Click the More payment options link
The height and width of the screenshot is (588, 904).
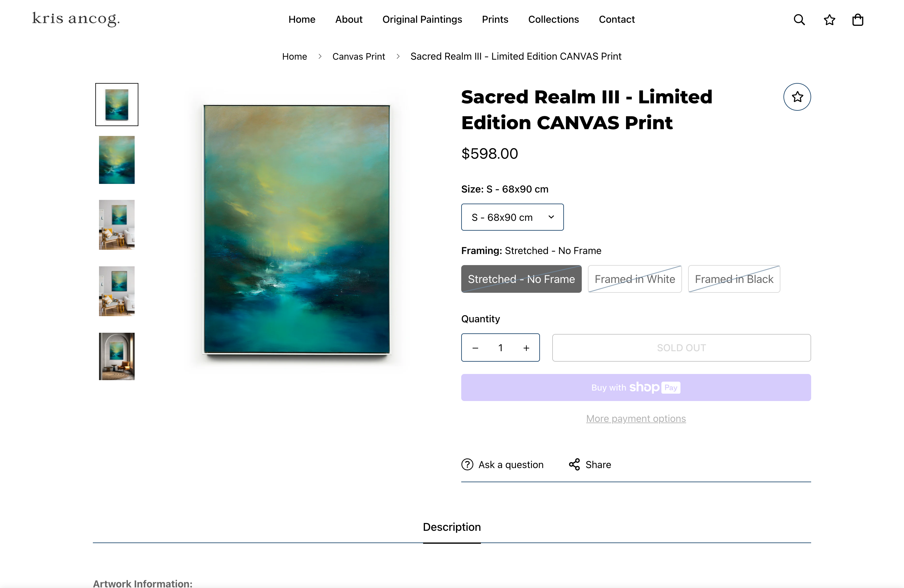[x=636, y=419]
